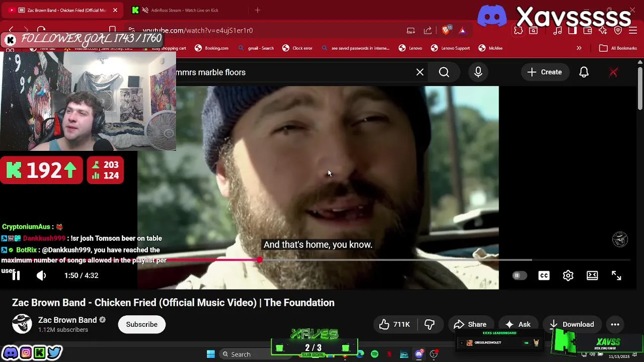Open the Brave Rewards triangle icon
The width and height of the screenshot is (644, 362).
pos(462,30)
